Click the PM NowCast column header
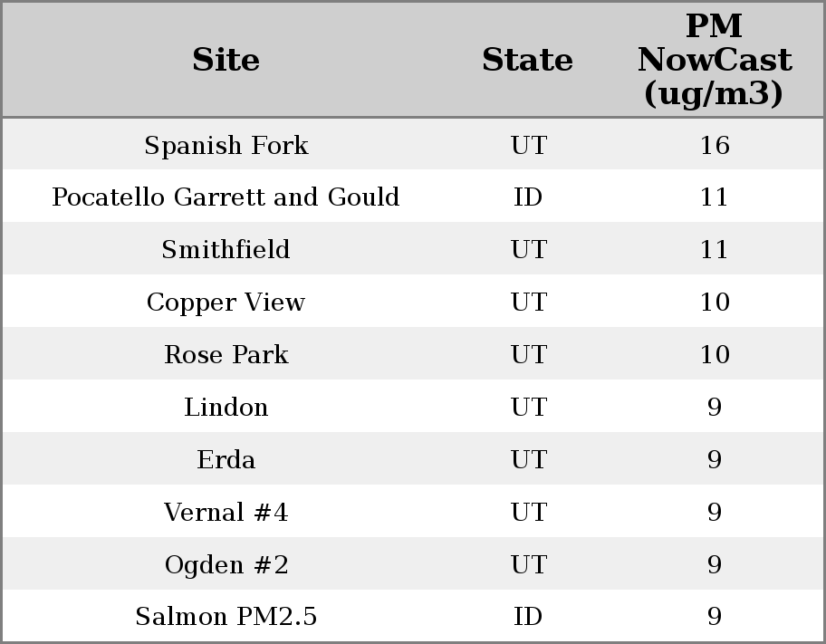The image size is (826, 644). coord(714,61)
